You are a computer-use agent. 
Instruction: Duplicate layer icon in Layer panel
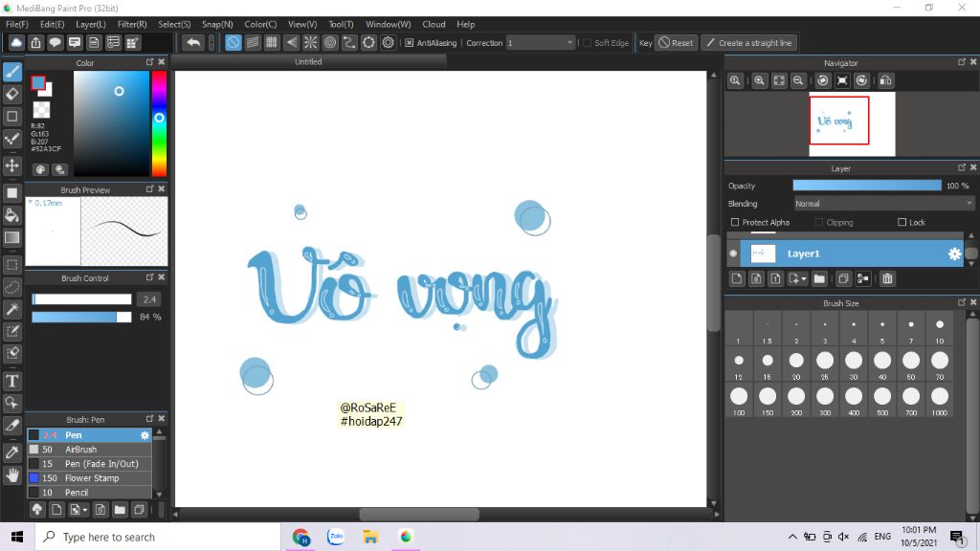[x=843, y=278]
